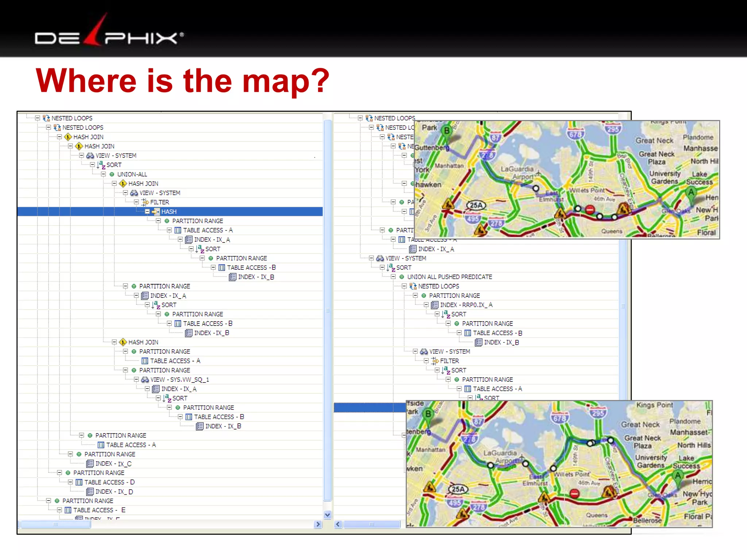This screenshot has height=560, width=747.
Task: Collapse the FILTER node in left tree
Action: 136,202
